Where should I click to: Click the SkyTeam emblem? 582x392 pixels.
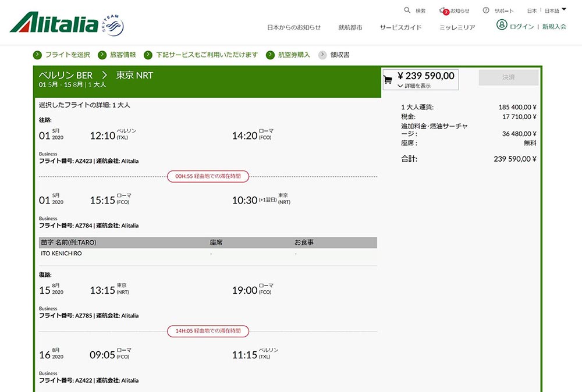point(113,25)
